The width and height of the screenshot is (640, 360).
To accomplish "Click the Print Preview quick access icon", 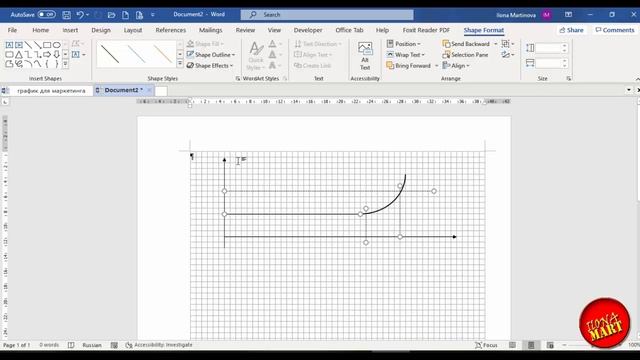I will tap(139, 15).
